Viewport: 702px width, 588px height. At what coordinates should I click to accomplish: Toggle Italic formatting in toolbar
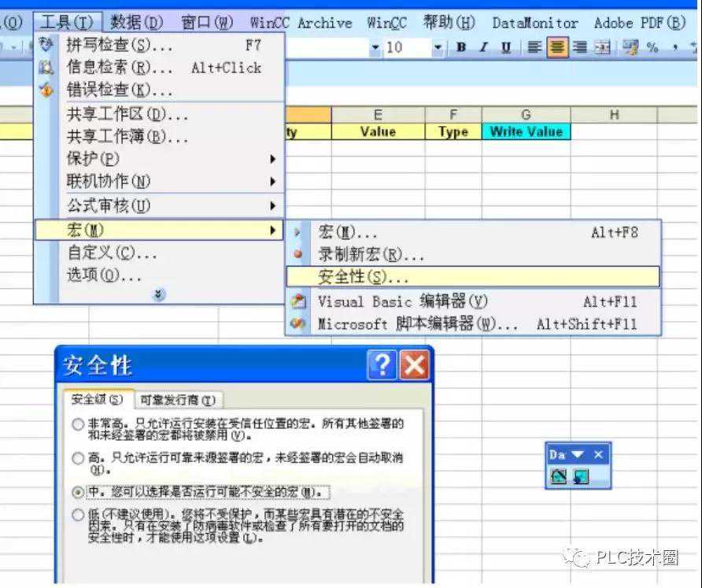pyautogui.click(x=483, y=48)
